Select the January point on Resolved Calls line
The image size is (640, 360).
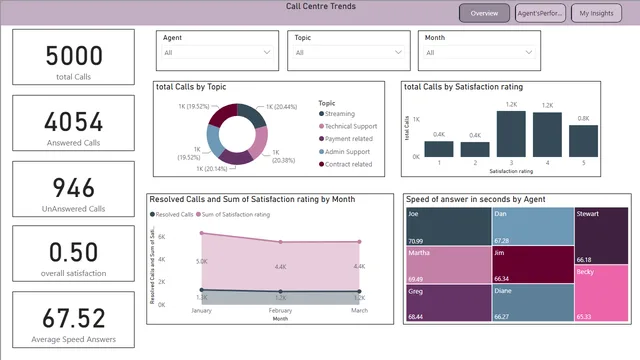[202, 290]
